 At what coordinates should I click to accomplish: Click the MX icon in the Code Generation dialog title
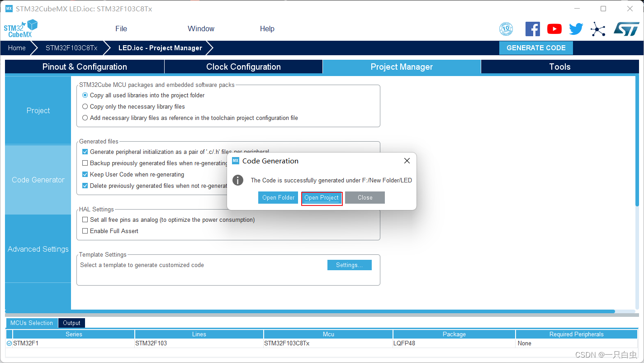click(x=235, y=161)
